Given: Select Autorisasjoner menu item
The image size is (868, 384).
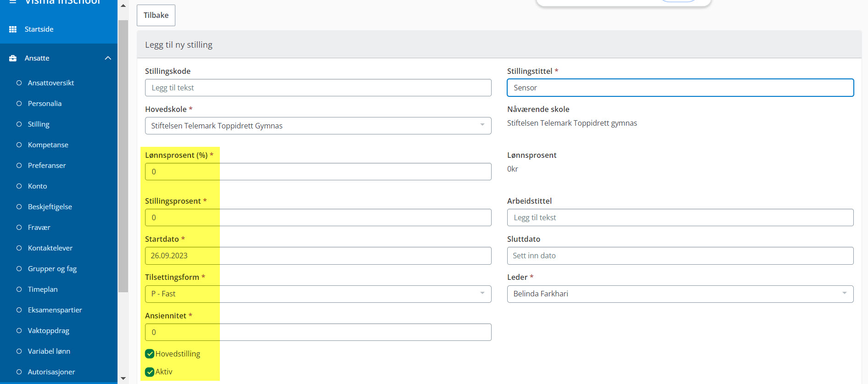Looking at the screenshot, I should click(x=51, y=372).
